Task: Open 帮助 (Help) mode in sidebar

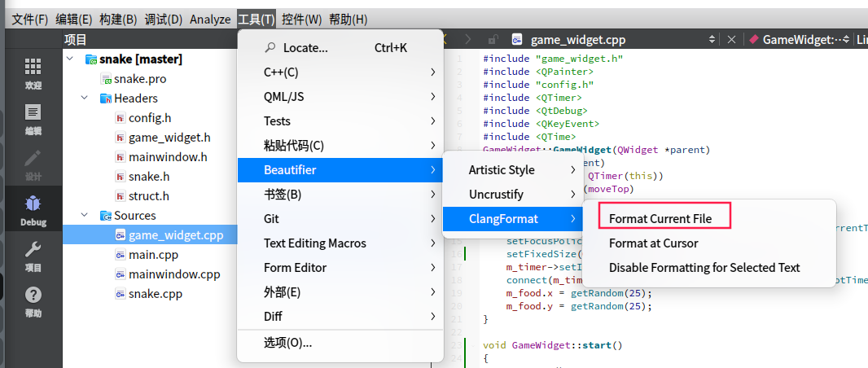Action: [x=33, y=302]
